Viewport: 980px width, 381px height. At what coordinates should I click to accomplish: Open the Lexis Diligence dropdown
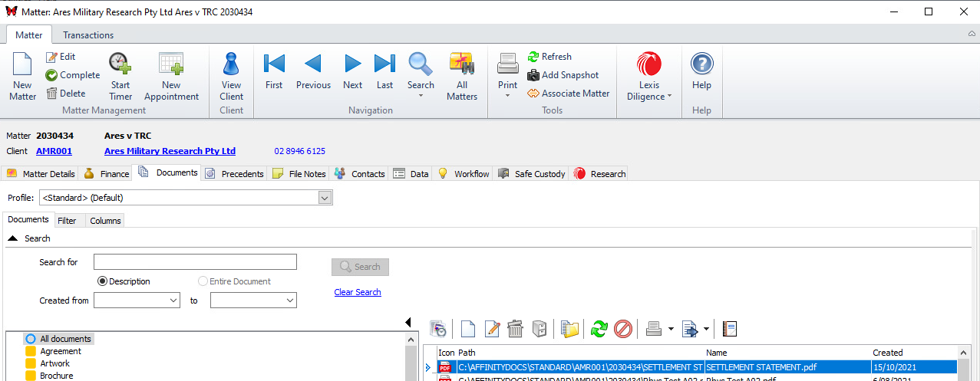coord(649,77)
